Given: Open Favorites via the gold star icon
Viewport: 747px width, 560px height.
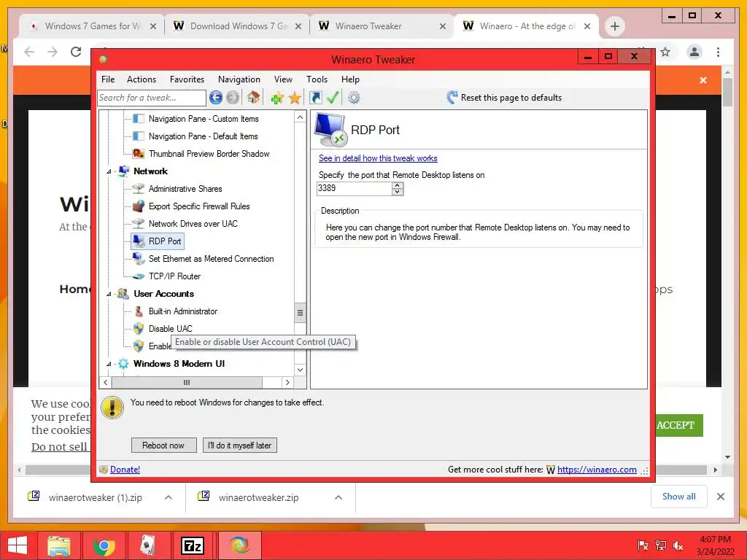Looking at the screenshot, I should coord(295,98).
